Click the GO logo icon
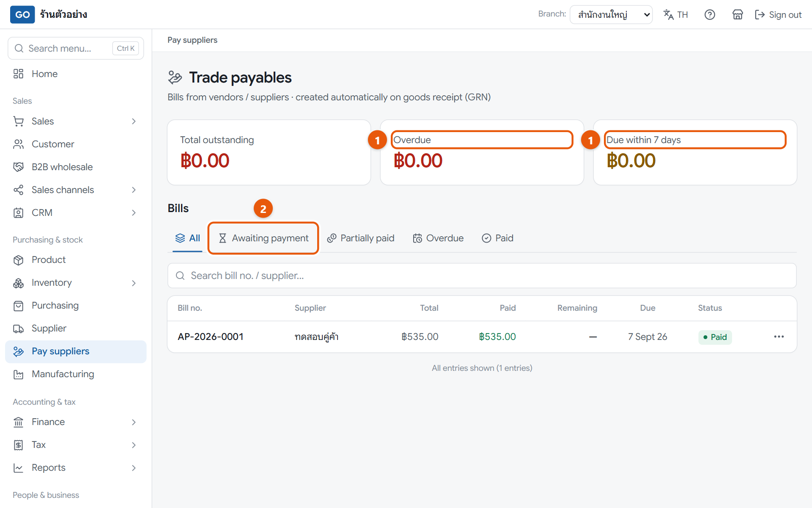Viewport: 812px width, 508px height. pos(22,14)
